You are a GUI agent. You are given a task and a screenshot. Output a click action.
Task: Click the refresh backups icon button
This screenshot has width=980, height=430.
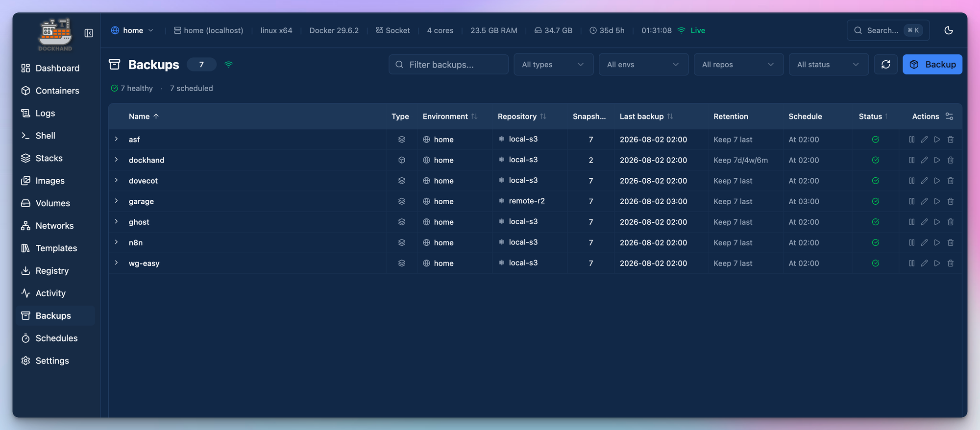point(886,64)
